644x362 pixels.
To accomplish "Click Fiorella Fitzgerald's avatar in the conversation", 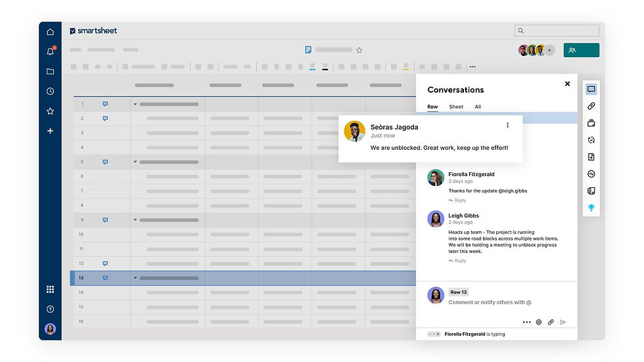I will [x=435, y=178].
